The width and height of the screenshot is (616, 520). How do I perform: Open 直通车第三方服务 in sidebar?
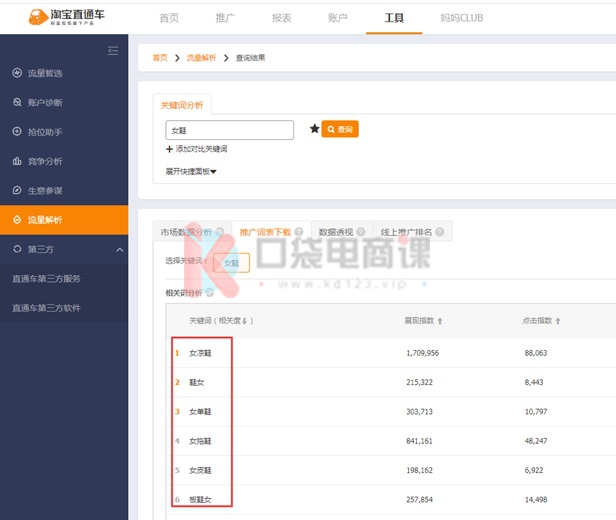click(46, 278)
